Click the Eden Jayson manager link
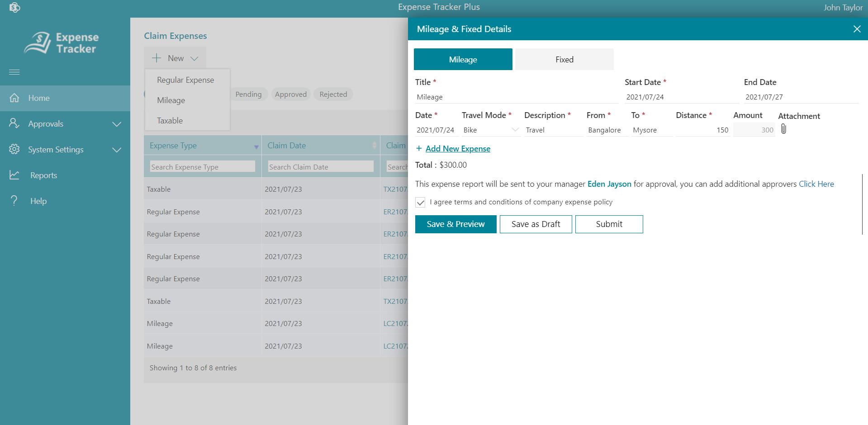 coord(609,184)
